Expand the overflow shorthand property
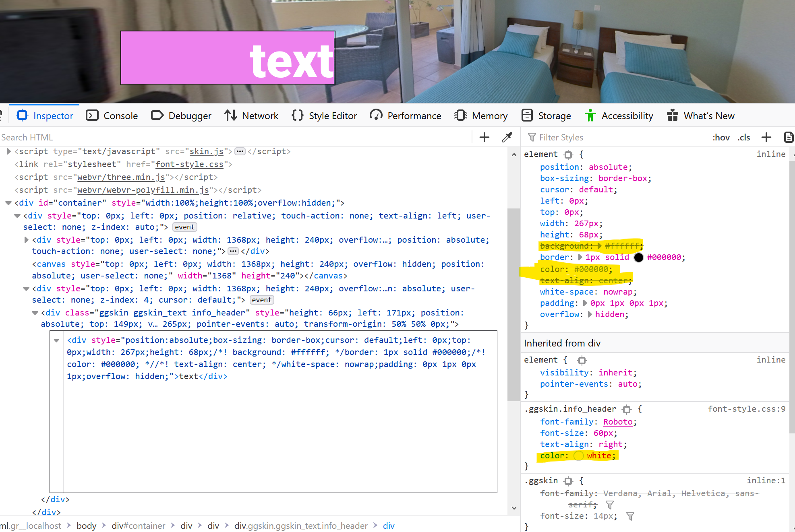Image resolution: width=795 pixels, height=532 pixels. (x=590, y=314)
